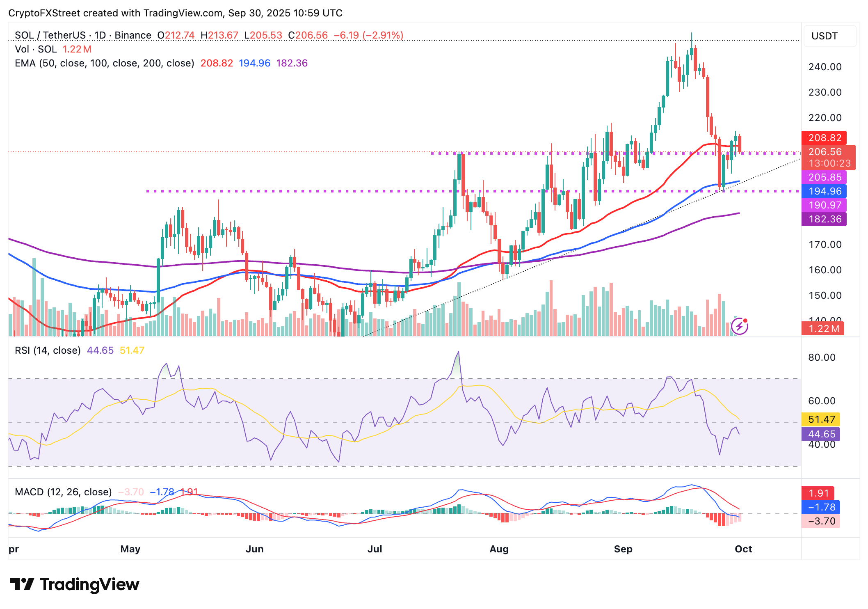Click the magenta 190.97 level label
Image resolution: width=868 pixels, height=609 pixels.
coord(825,205)
